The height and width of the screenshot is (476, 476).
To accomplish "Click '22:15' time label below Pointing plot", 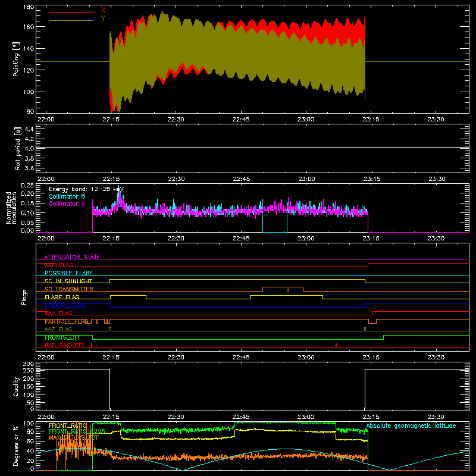I will [111, 120].
